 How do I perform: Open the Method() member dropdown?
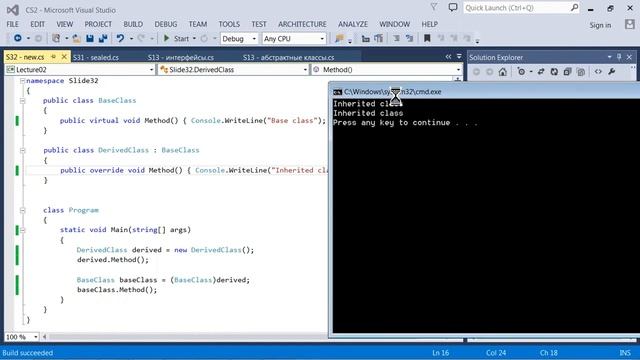[x=387, y=70]
